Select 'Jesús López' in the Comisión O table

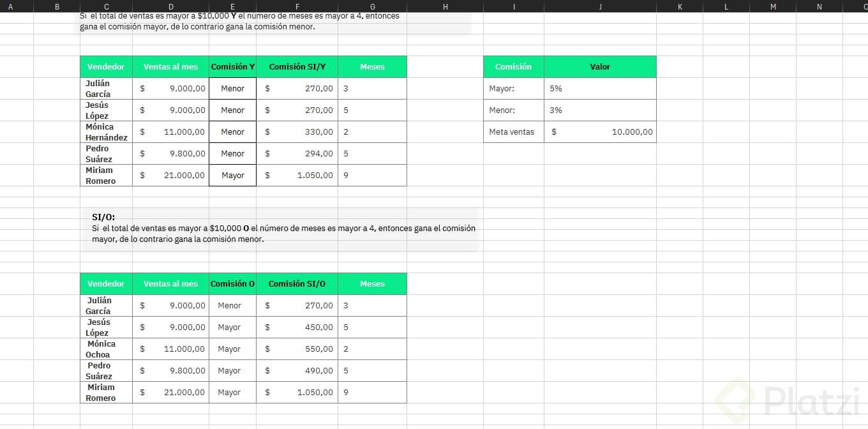(x=106, y=327)
